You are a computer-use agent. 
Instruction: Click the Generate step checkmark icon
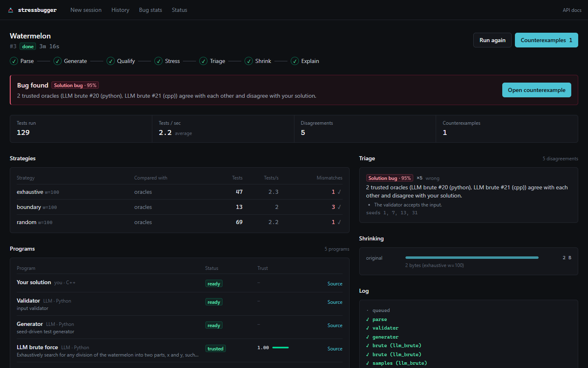(58, 61)
